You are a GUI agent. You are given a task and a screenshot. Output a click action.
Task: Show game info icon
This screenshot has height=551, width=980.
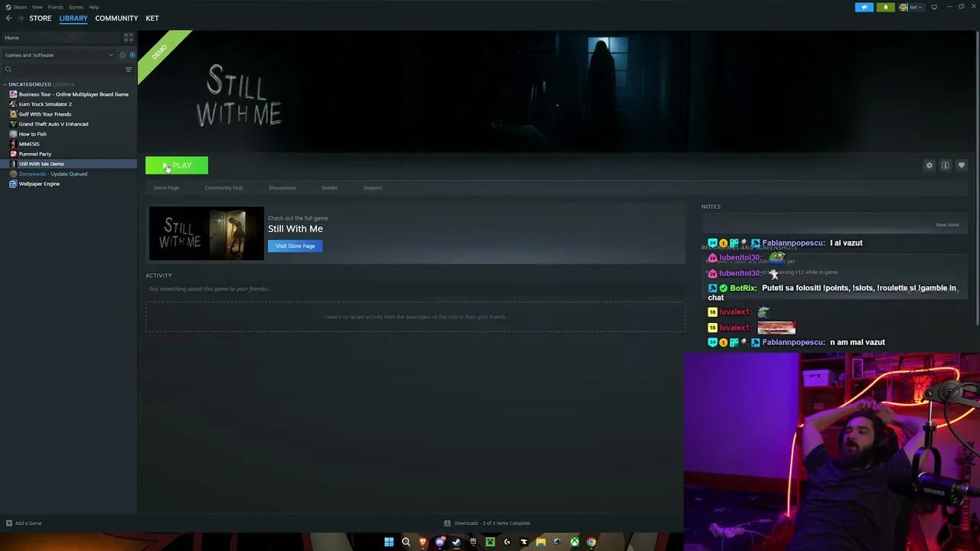click(946, 165)
